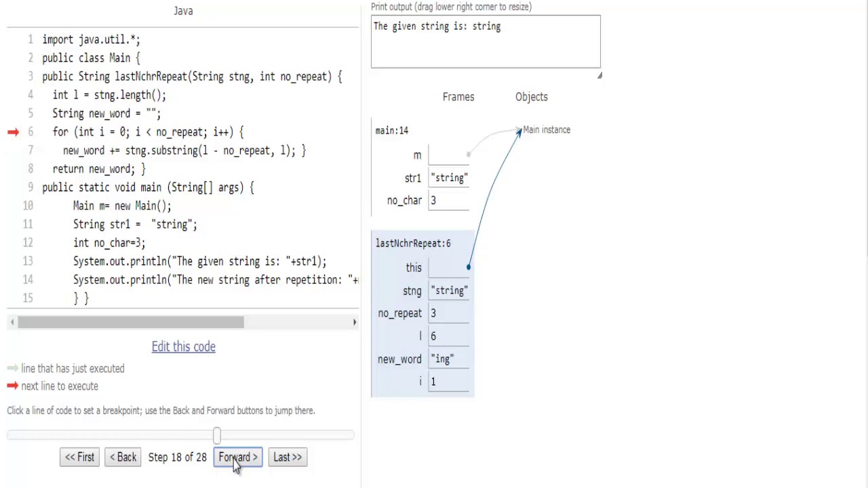Click line 10 Main m= new Main()
The width and height of the screenshot is (868, 488).
[122, 206]
